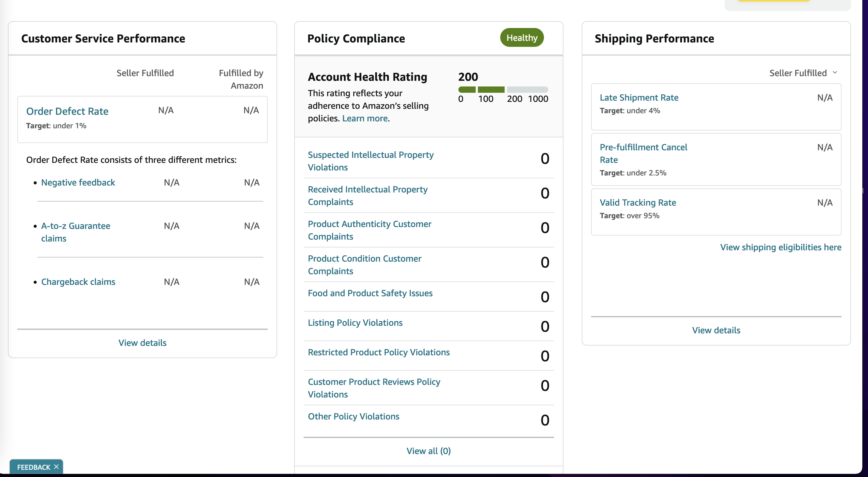868x477 pixels.
Task: View details of Customer Service Performance
Action: (142, 343)
